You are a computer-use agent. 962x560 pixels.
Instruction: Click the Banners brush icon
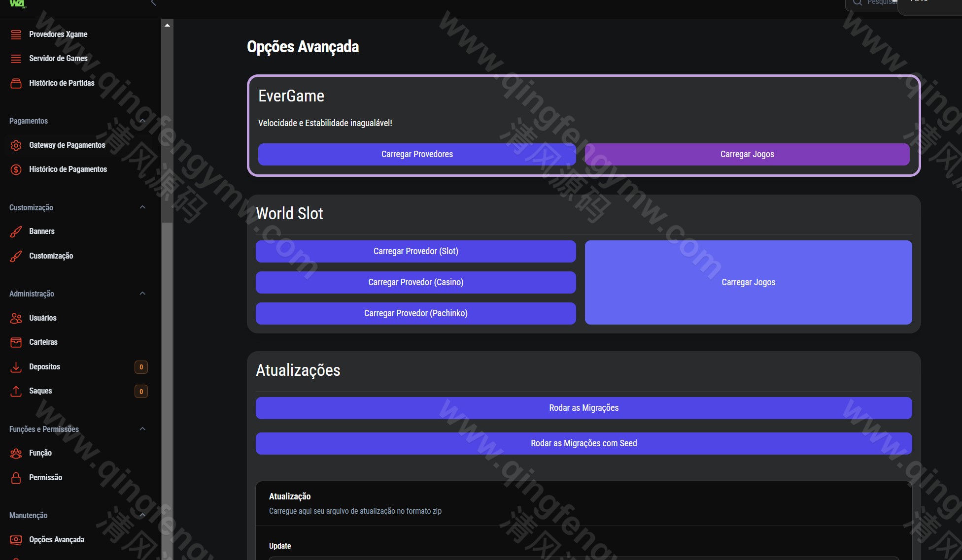[16, 231]
